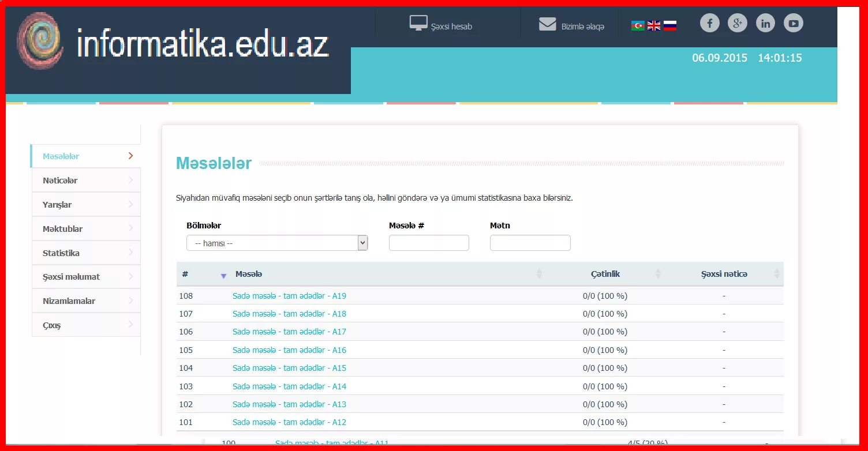
Task: Open the Bölmələr dropdown showing hamısı
Action: click(277, 243)
